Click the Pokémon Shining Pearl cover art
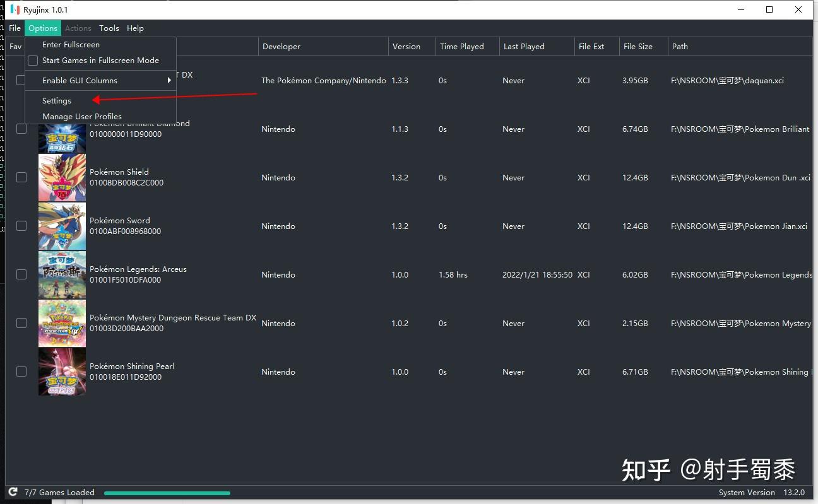The height and width of the screenshot is (504, 818). pos(61,372)
